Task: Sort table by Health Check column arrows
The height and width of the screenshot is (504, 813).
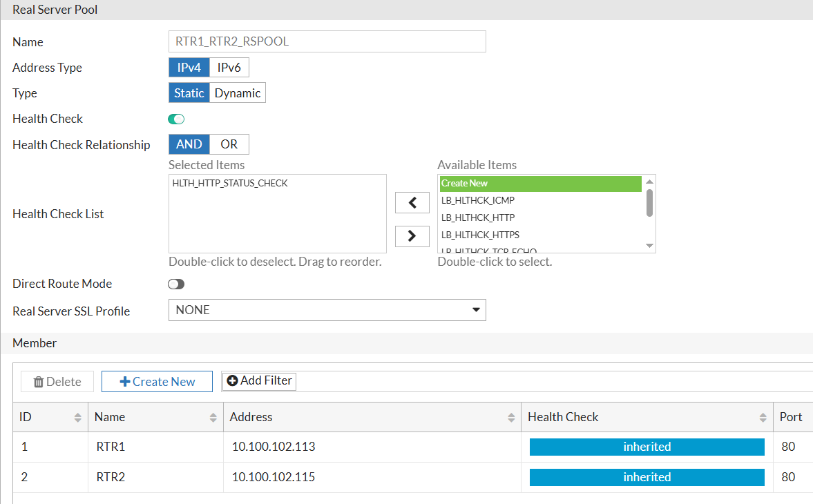Action: [763, 418]
